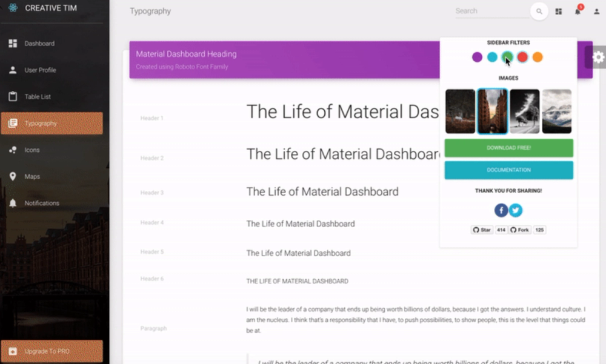
Task: Open the Notifications sidebar item
Action: tap(52, 204)
